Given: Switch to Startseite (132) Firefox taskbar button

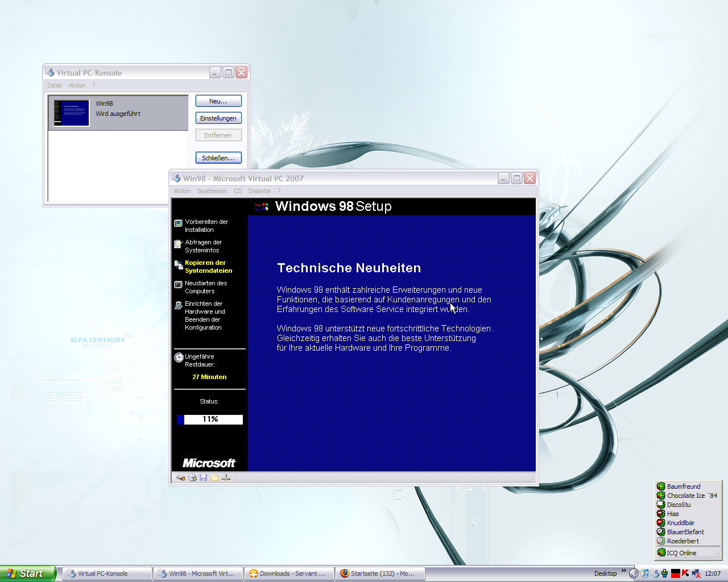Looking at the screenshot, I should tap(380, 574).
